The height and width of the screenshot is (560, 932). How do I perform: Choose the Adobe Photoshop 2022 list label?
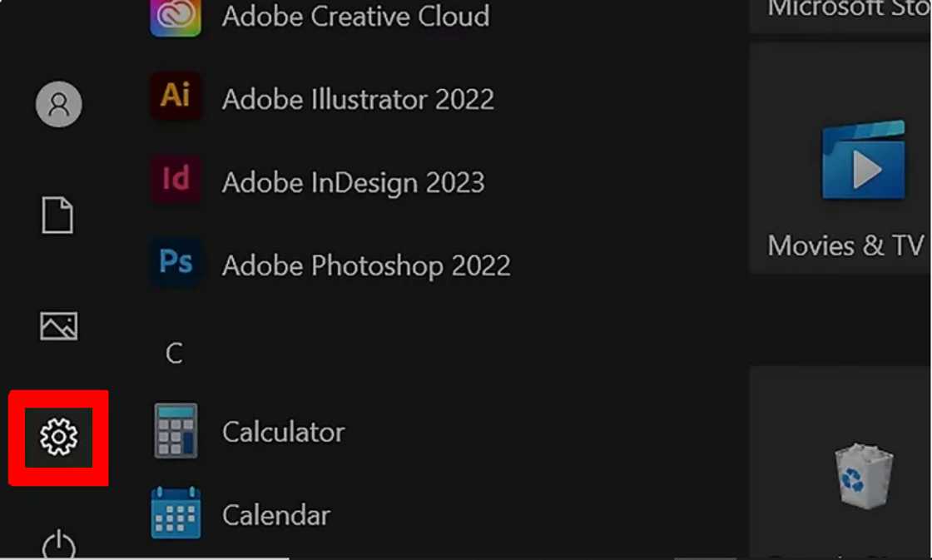tap(366, 266)
